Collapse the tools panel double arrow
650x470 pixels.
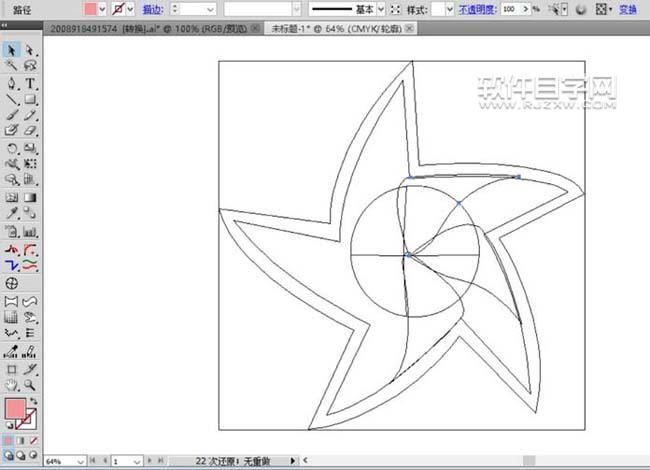coord(4,25)
